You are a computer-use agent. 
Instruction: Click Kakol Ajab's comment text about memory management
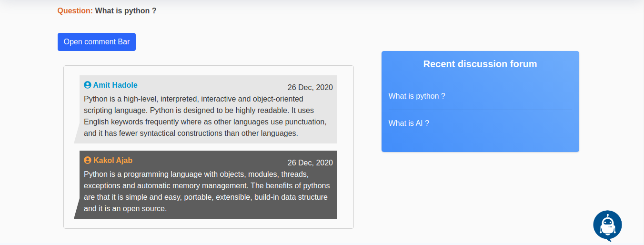(205, 191)
